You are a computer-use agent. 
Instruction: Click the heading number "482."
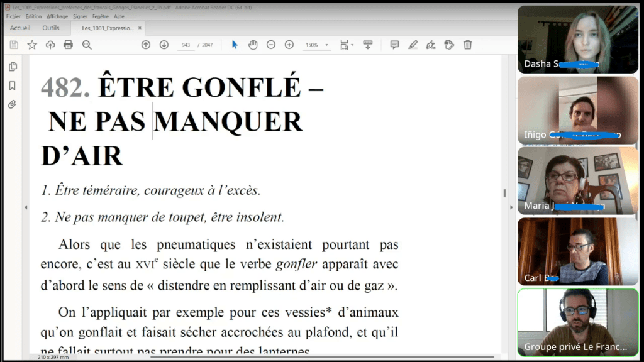(65, 87)
